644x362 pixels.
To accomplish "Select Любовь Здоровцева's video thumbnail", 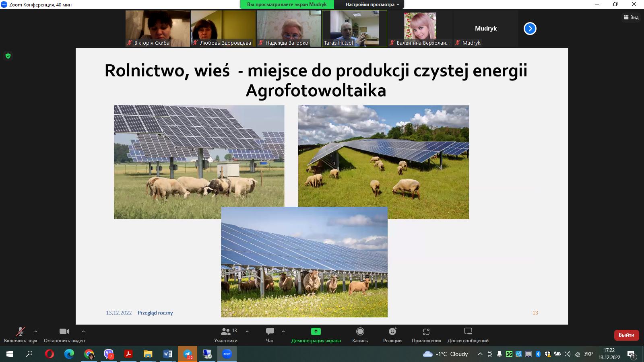I will tap(223, 29).
